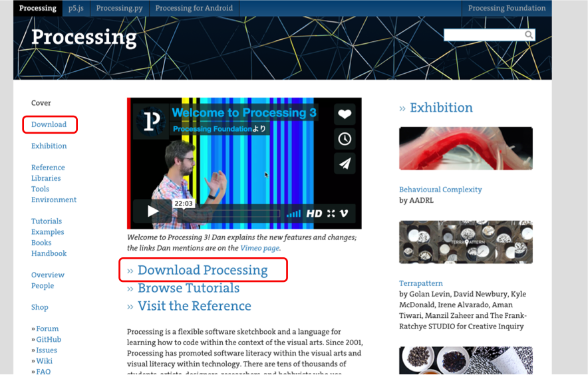The height and width of the screenshot is (375, 588).
Task: Open the Overview sidebar link
Action: tap(48, 275)
